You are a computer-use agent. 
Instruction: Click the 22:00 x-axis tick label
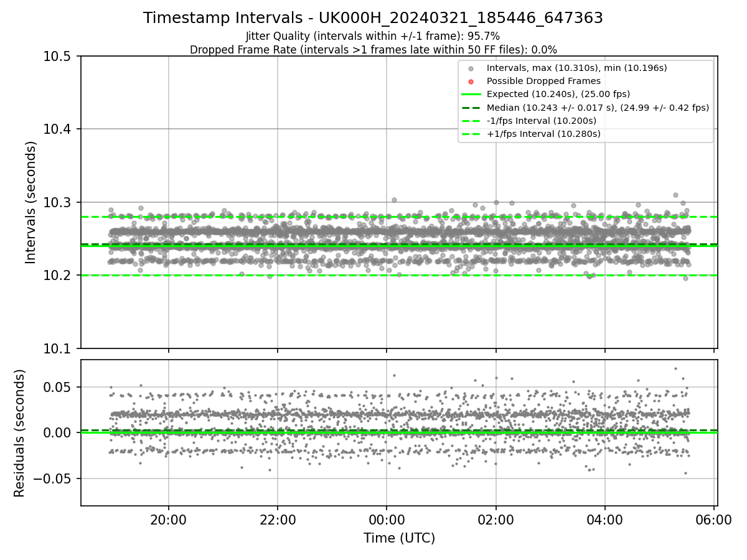278,519
